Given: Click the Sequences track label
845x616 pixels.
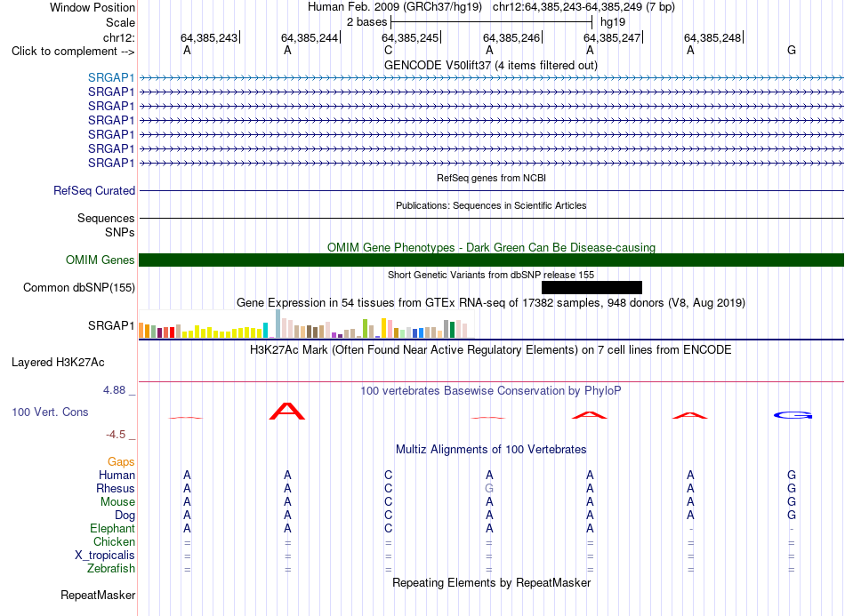Looking at the screenshot, I should coord(106,218).
